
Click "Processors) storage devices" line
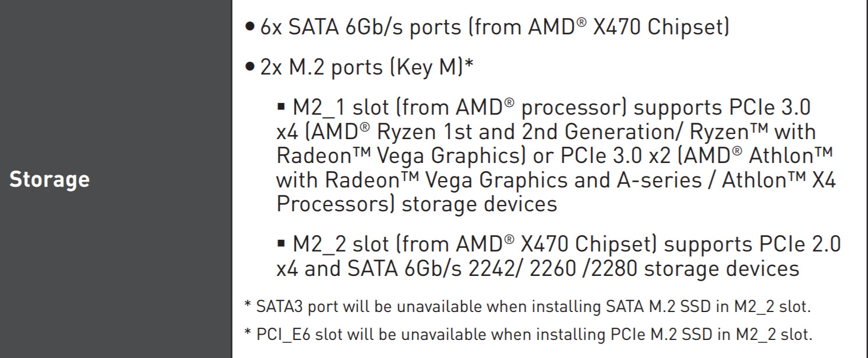click(x=417, y=204)
